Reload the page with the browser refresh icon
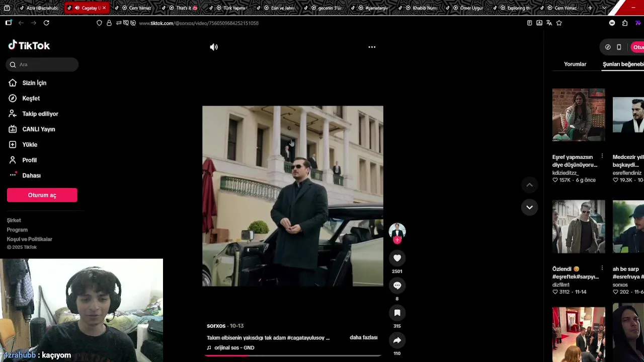The width and height of the screenshot is (644, 362). 46,23
